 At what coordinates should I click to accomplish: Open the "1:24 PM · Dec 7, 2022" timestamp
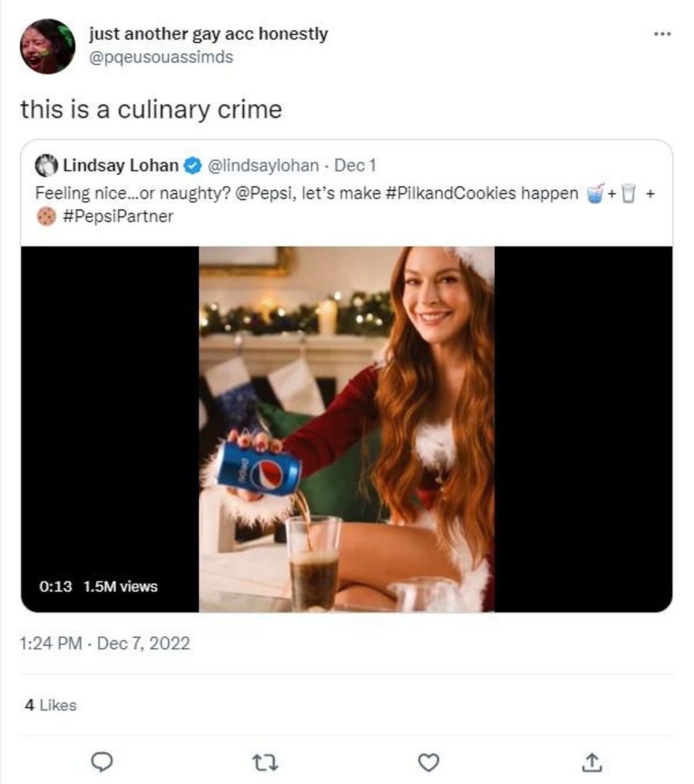[x=106, y=643]
